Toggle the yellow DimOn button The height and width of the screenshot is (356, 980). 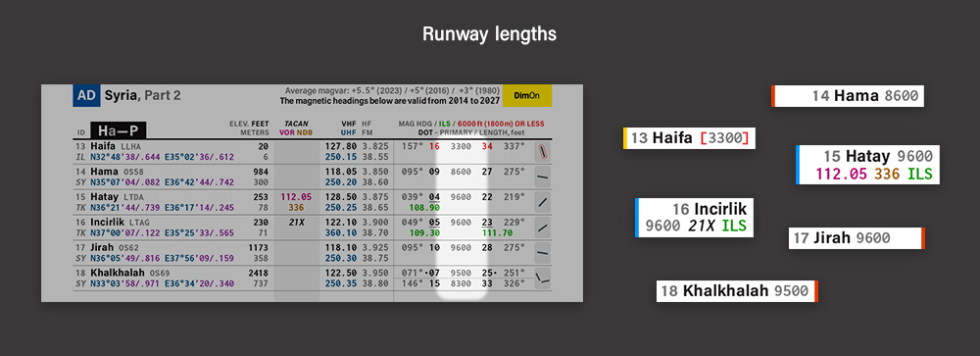coord(527,96)
